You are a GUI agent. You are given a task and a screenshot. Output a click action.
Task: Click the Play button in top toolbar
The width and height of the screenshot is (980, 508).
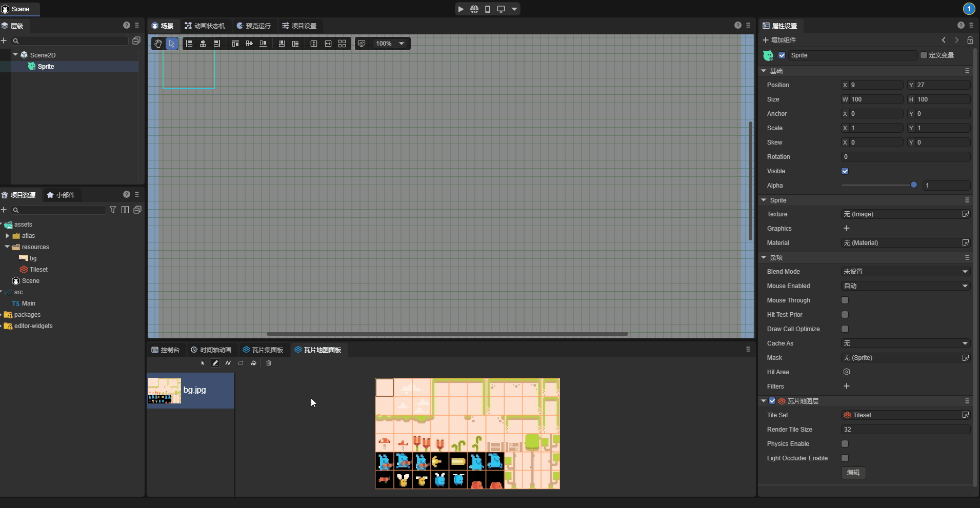tap(461, 9)
